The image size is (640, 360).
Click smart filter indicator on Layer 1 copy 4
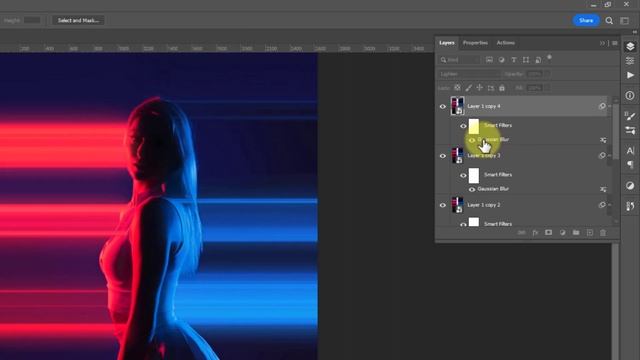[602, 106]
